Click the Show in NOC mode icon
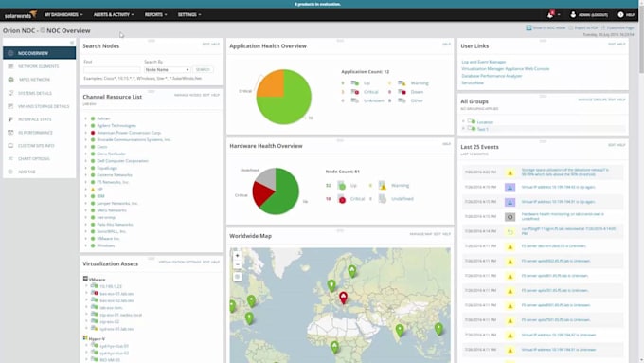 (x=528, y=27)
